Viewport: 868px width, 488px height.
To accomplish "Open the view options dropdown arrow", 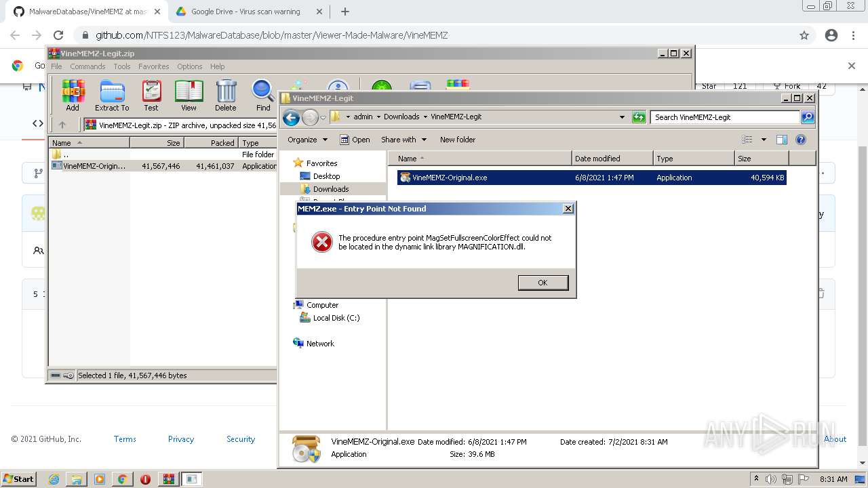I will click(763, 140).
